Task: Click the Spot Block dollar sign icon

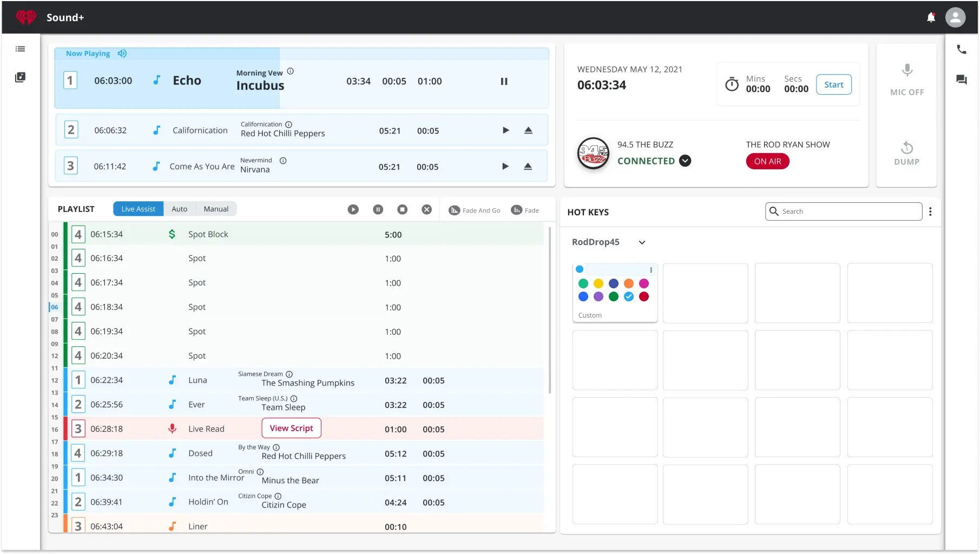Action: click(x=172, y=234)
